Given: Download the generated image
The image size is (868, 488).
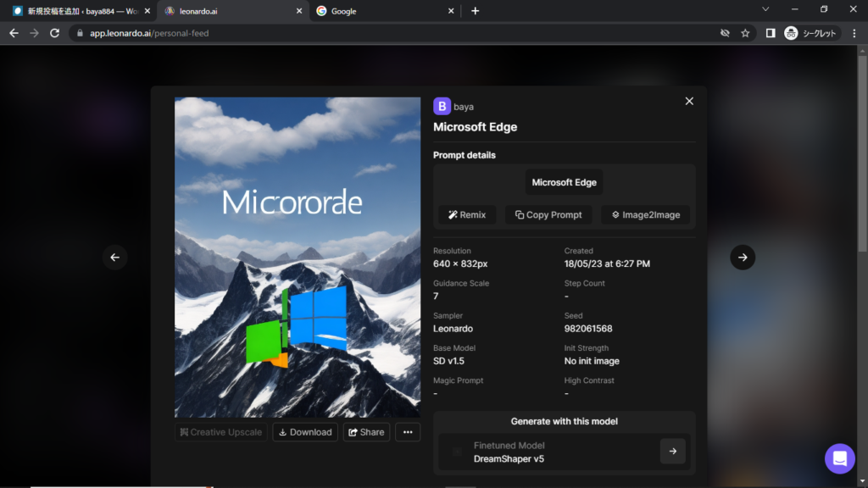Looking at the screenshot, I should 305,432.
